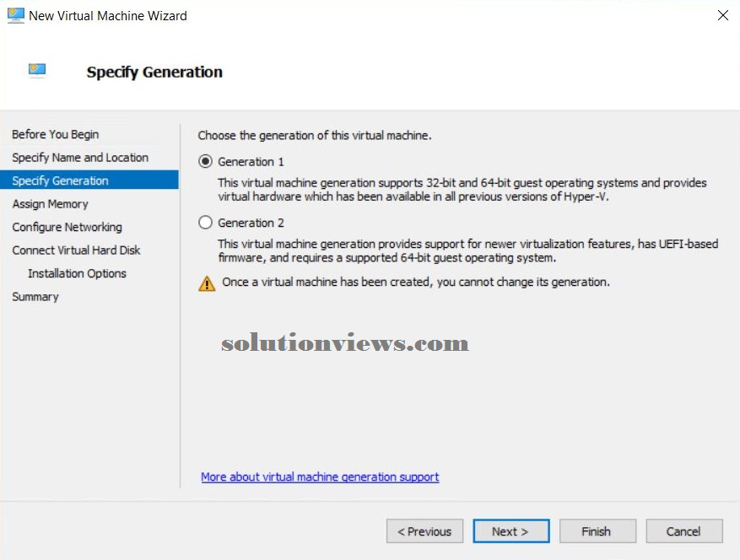Click the Previous button
Viewport: 740px width, 560px height.
coord(424,531)
